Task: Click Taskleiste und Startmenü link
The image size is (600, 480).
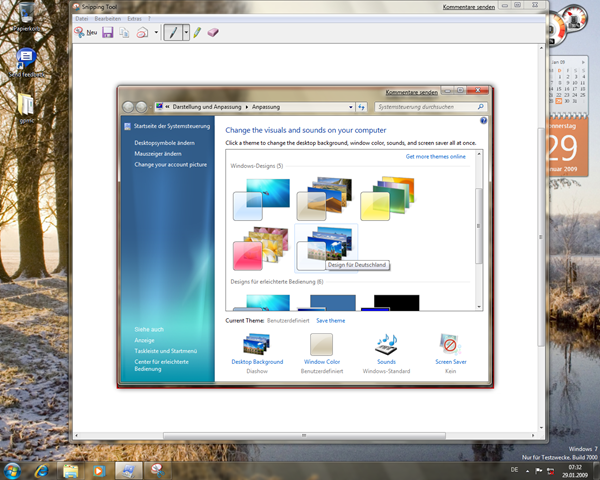Action: [x=166, y=351]
